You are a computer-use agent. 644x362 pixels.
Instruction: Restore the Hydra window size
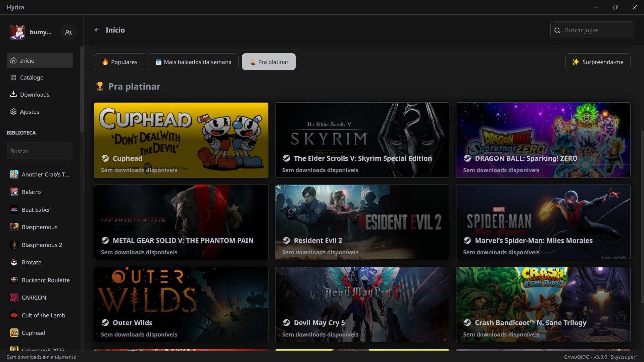coord(615,7)
